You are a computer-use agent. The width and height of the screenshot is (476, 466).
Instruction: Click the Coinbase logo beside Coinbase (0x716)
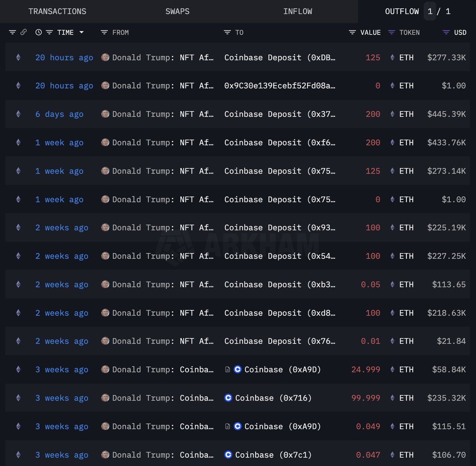click(x=228, y=398)
